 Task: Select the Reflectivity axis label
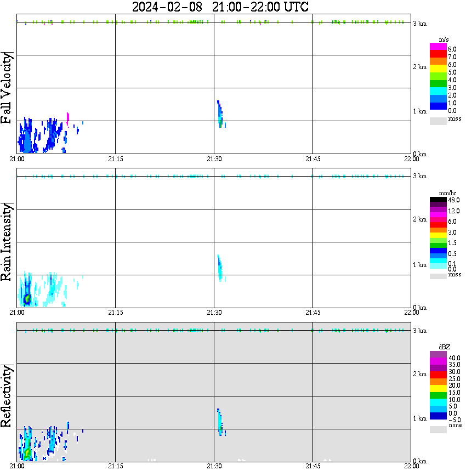(x=6, y=396)
